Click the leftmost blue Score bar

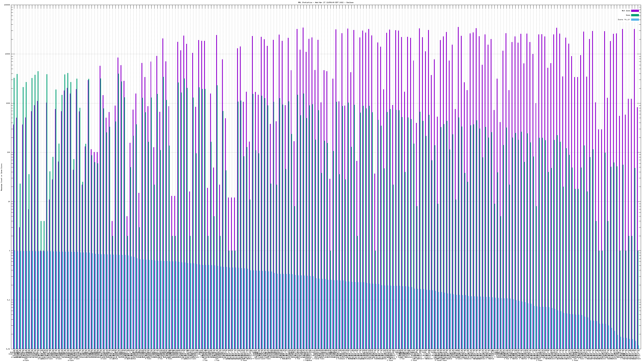(15, 300)
